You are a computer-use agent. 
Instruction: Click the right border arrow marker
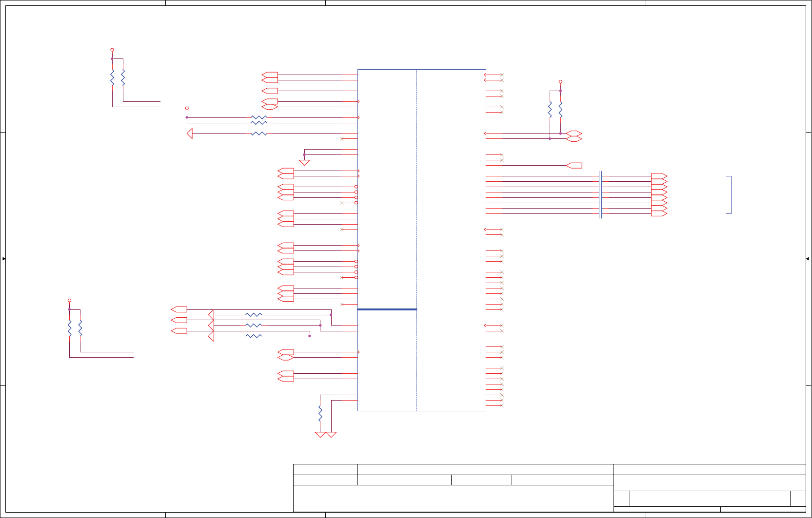point(808,259)
